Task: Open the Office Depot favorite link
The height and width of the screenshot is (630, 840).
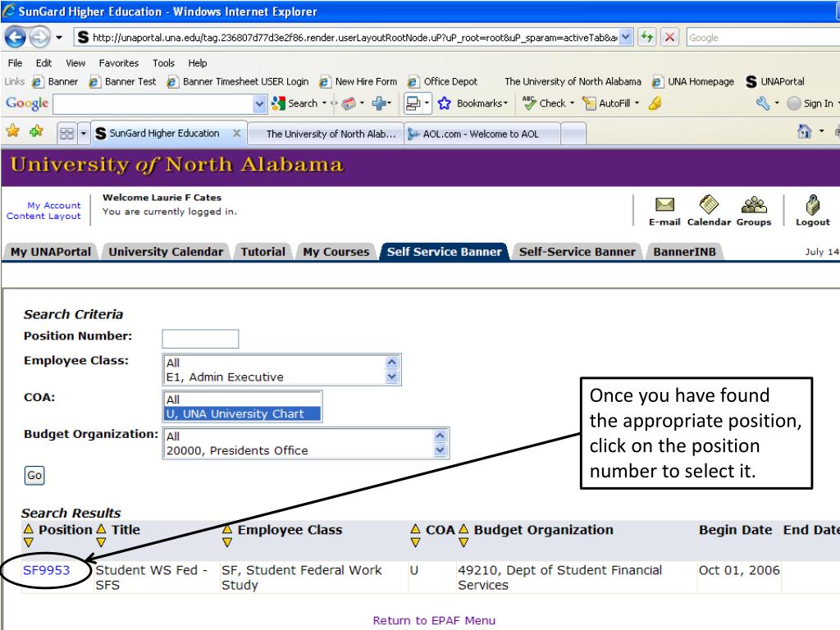Action: click(442, 82)
